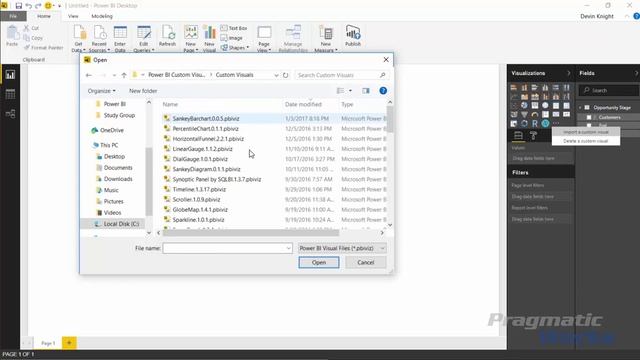Refresh the folder in Open dialog
This screenshot has height=360, width=640.
point(286,75)
